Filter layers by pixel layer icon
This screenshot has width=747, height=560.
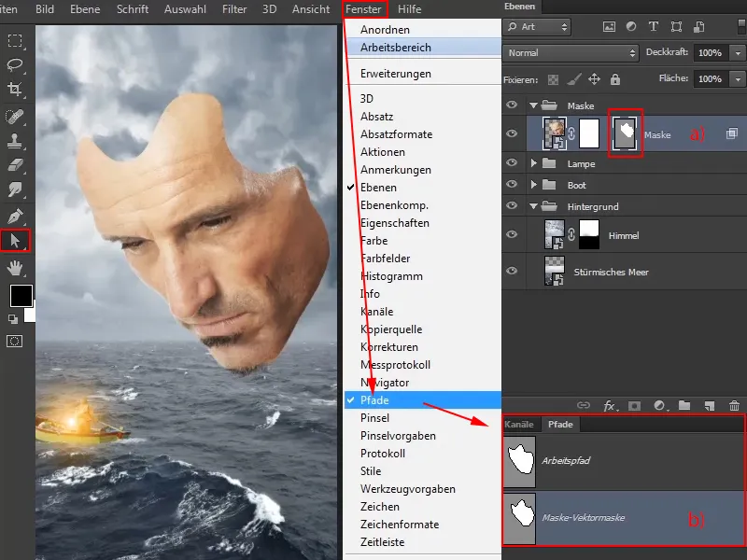(x=609, y=27)
